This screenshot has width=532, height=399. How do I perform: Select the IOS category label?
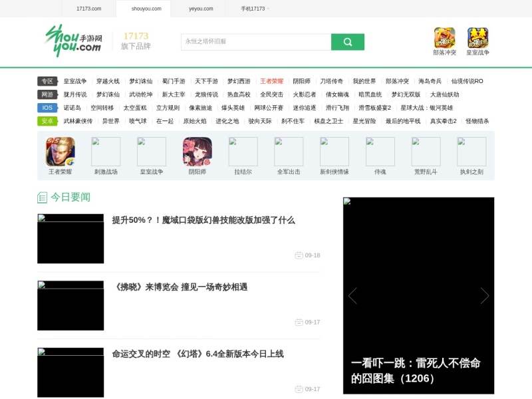(x=47, y=108)
